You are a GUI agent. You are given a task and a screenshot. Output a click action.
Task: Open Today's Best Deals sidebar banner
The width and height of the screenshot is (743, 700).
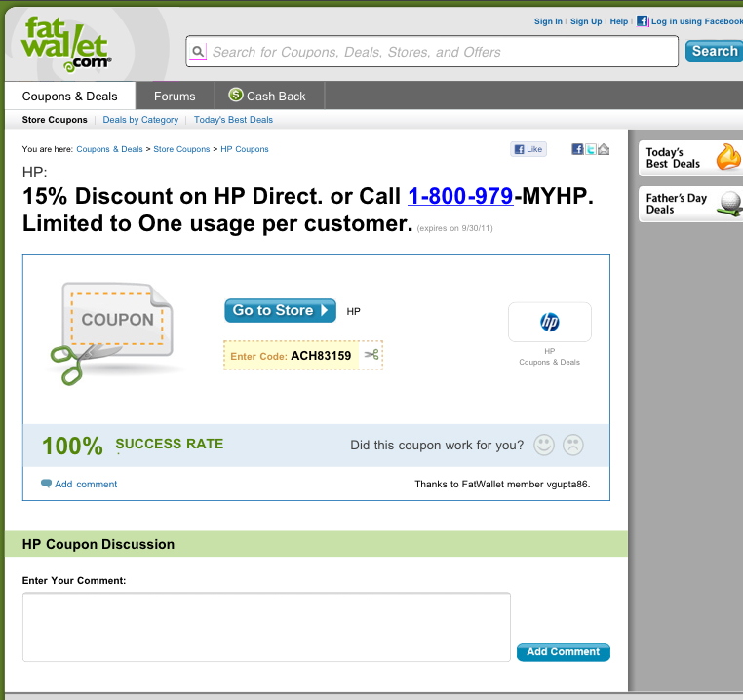point(690,158)
